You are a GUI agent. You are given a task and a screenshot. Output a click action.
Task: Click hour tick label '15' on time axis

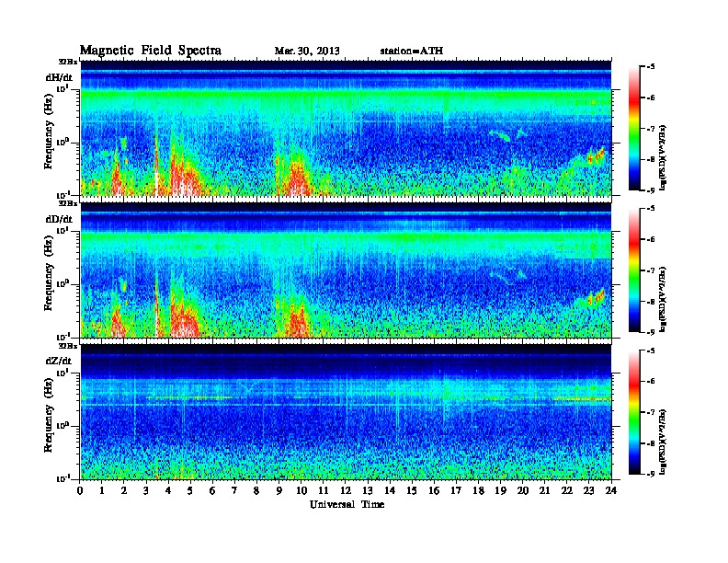[x=412, y=490]
